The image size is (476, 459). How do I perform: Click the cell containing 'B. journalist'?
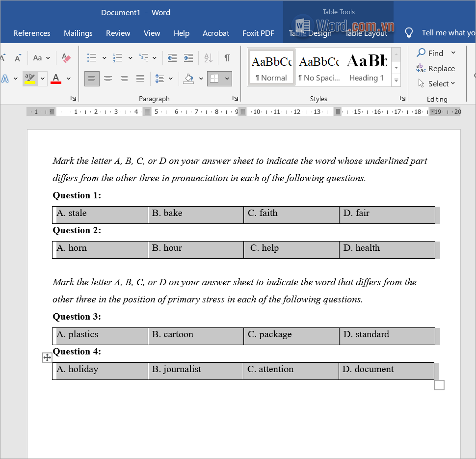point(195,371)
